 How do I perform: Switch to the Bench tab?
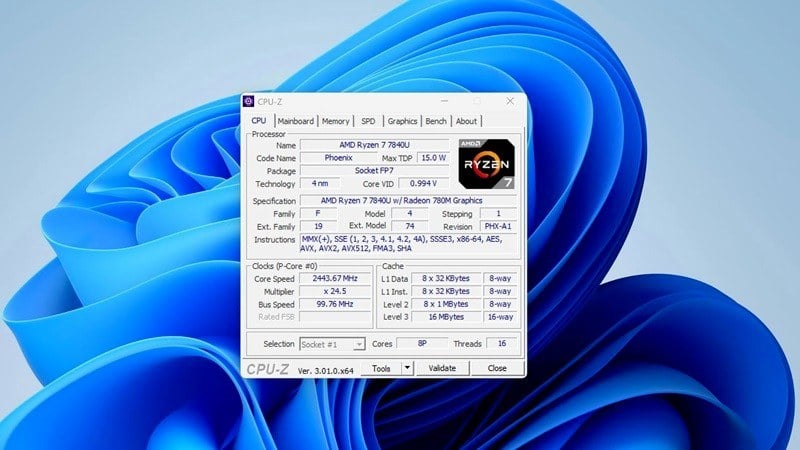coord(436,121)
